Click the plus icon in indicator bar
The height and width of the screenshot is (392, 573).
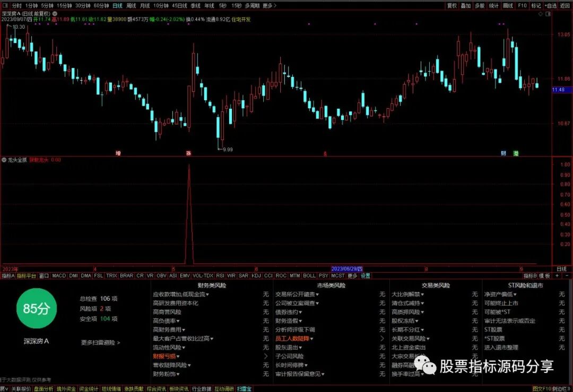(557, 275)
